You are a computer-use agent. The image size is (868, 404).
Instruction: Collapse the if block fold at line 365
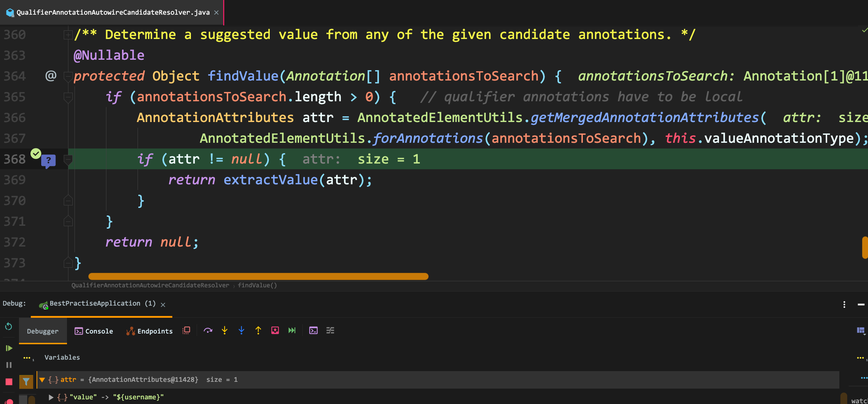(68, 97)
